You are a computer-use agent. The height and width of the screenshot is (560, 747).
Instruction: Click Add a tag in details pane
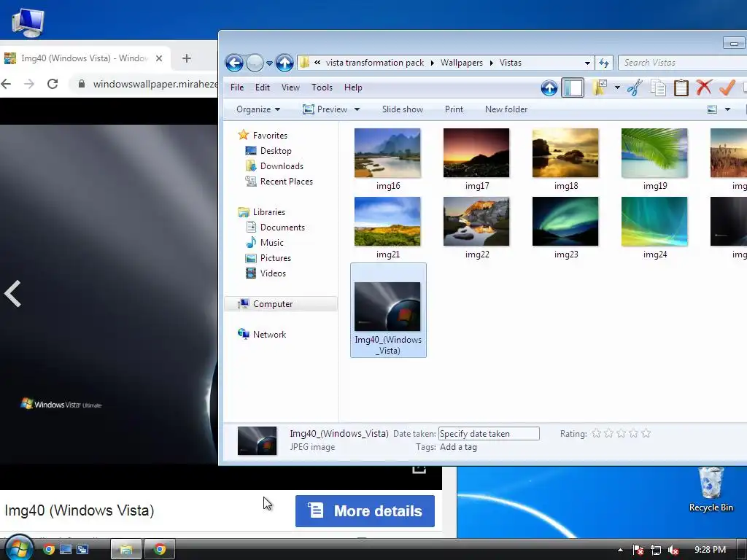click(458, 447)
